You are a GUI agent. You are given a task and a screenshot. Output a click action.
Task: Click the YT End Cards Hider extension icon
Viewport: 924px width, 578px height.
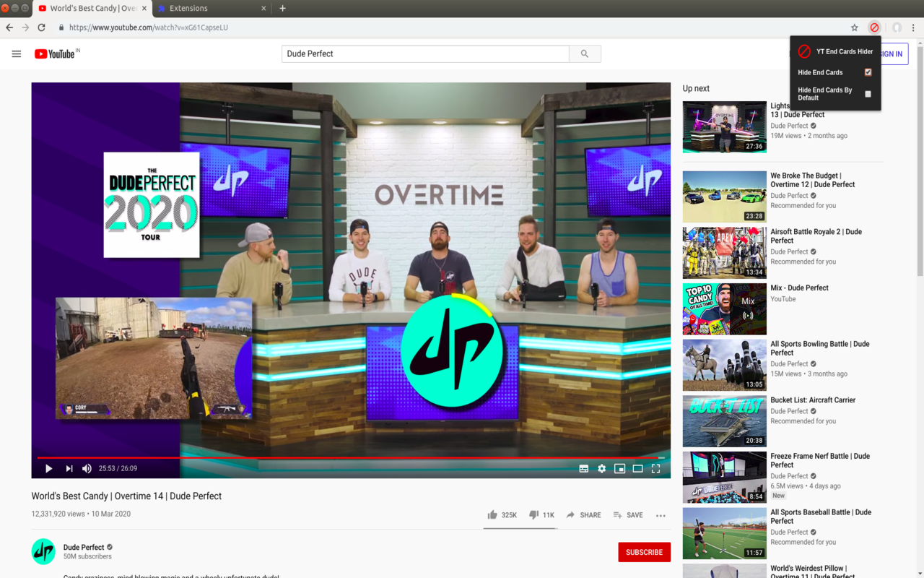tap(874, 27)
